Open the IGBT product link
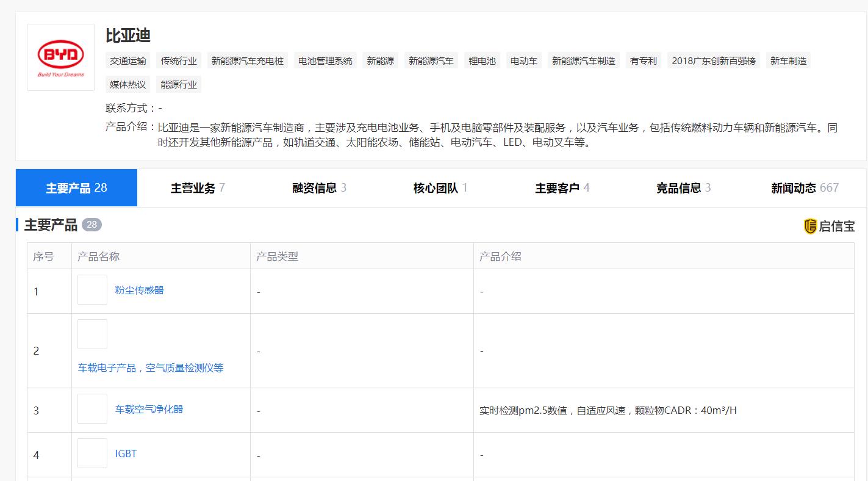The image size is (868, 481). [x=126, y=454]
